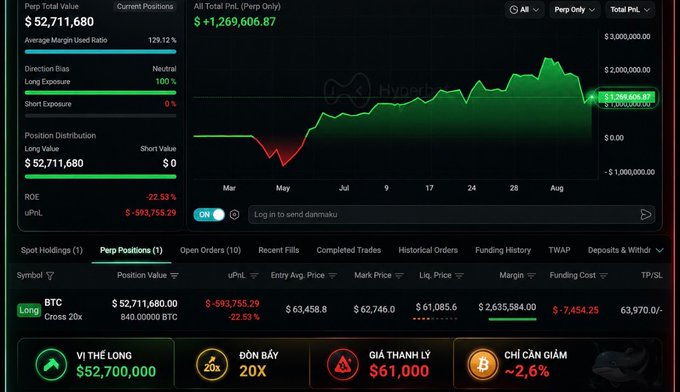
Task: Sort by uPnL column icon
Action: [x=254, y=276]
